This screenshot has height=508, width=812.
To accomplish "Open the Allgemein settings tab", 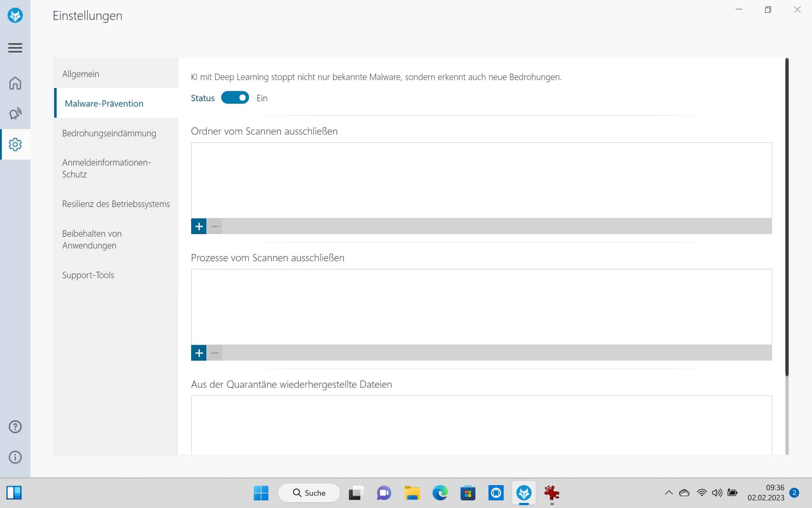I will [81, 74].
